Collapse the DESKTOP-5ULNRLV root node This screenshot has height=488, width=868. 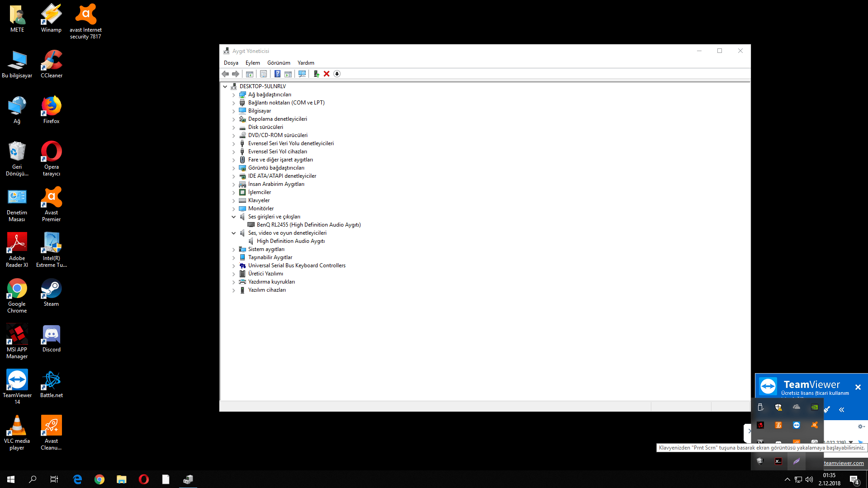click(225, 86)
